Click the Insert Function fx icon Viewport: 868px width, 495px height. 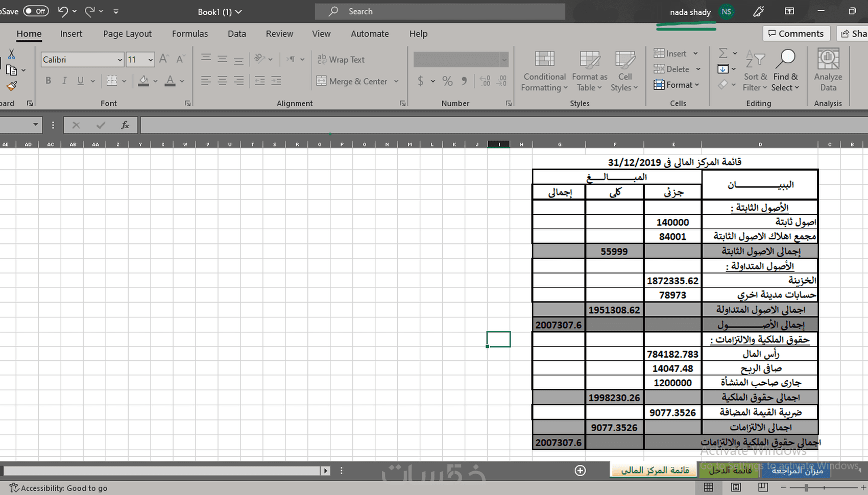pos(125,125)
